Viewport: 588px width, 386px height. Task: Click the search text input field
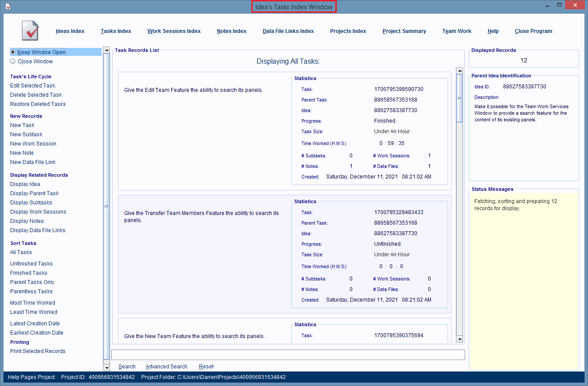point(288,355)
